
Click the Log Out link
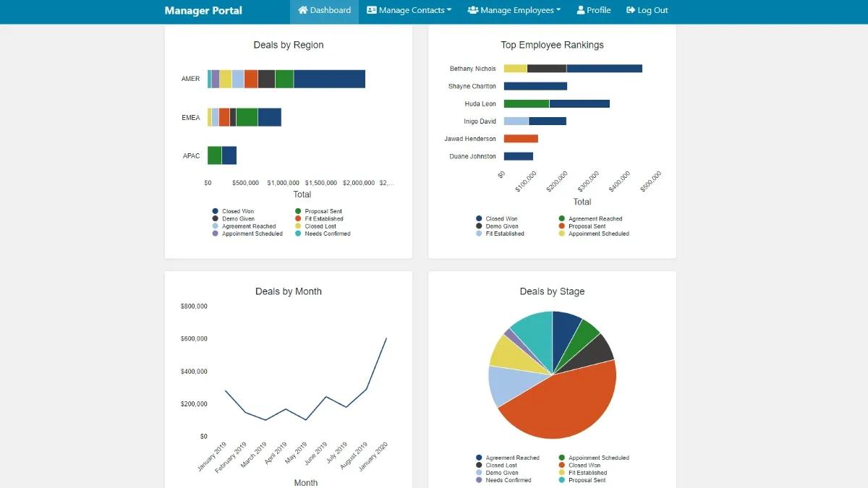pos(647,10)
